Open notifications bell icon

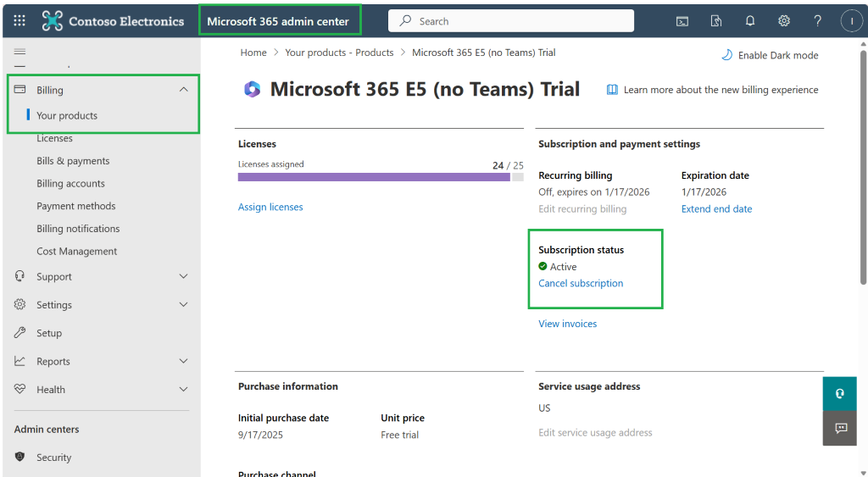pyautogui.click(x=749, y=21)
